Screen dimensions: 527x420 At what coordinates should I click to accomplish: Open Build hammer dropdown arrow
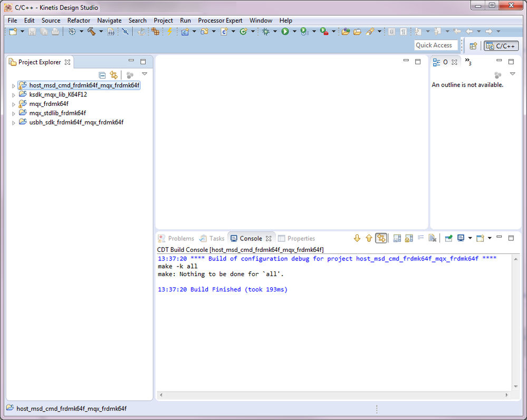pos(101,32)
